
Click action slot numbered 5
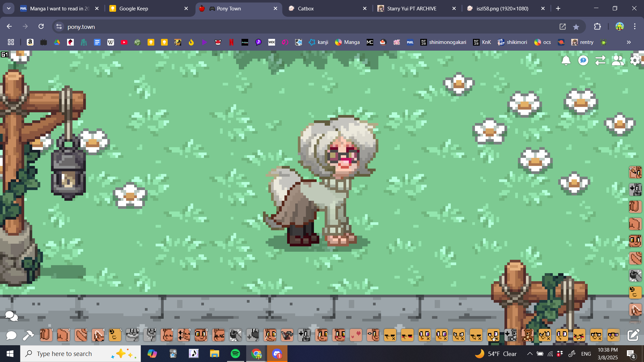(x=115, y=335)
